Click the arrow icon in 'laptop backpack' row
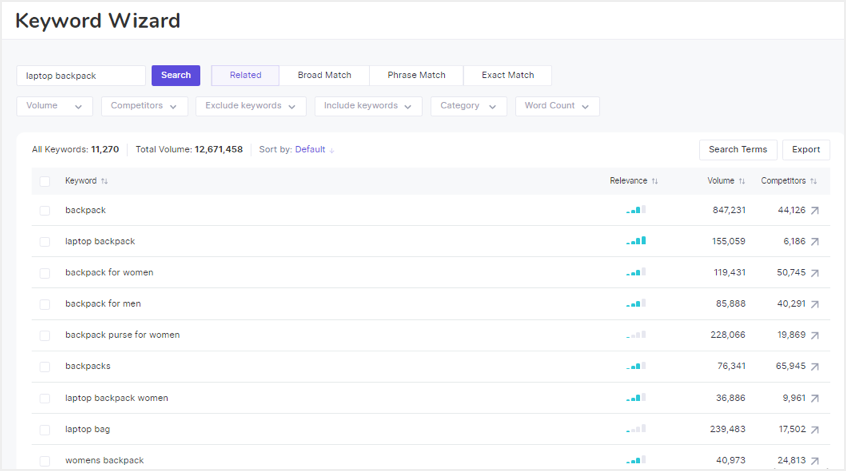 (x=815, y=242)
